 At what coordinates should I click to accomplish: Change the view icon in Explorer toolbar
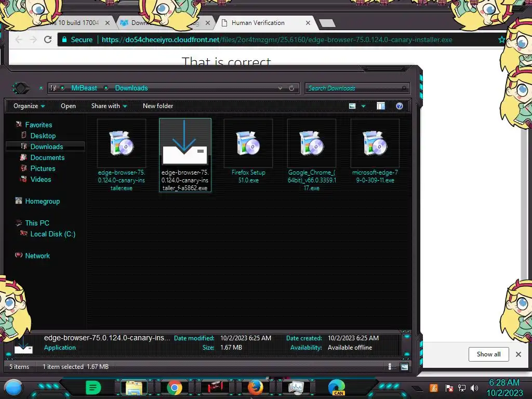(x=352, y=106)
